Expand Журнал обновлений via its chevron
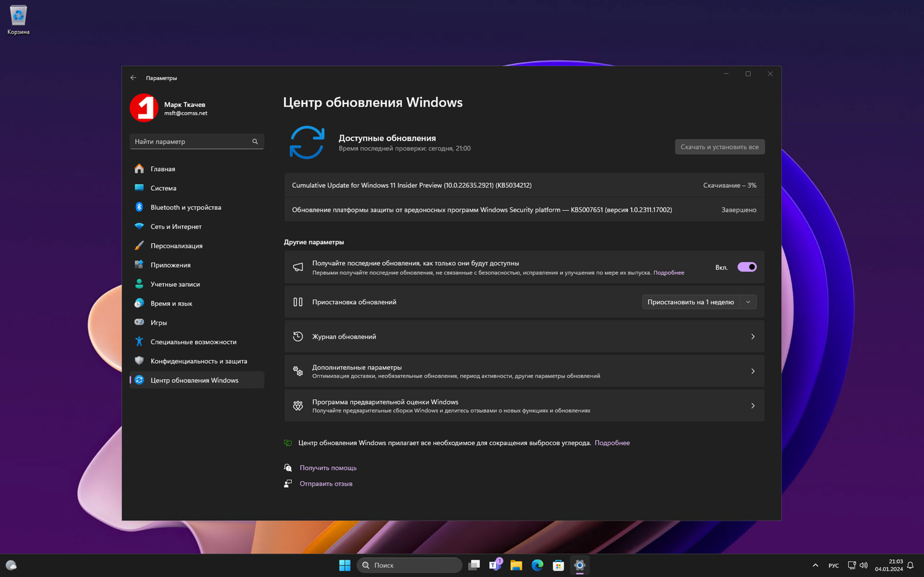This screenshot has height=577, width=924. pos(753,336)
